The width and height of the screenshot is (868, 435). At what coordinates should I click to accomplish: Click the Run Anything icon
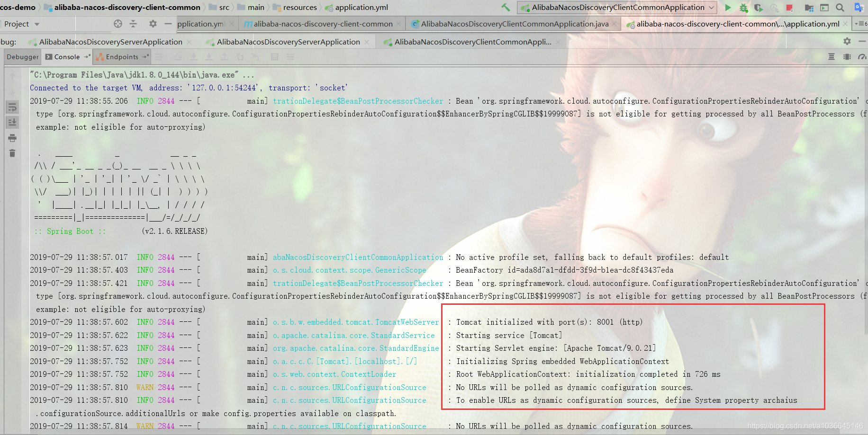[824, 8]
